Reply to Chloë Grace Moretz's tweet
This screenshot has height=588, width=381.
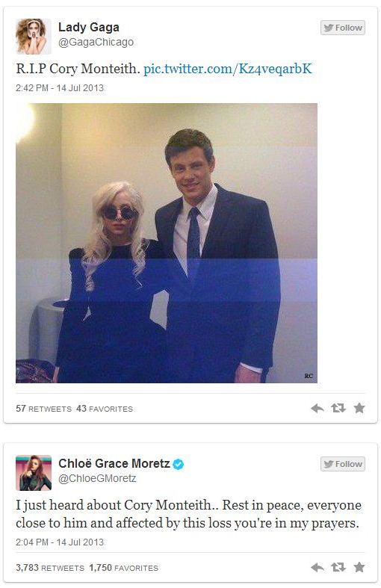point(317,568)
